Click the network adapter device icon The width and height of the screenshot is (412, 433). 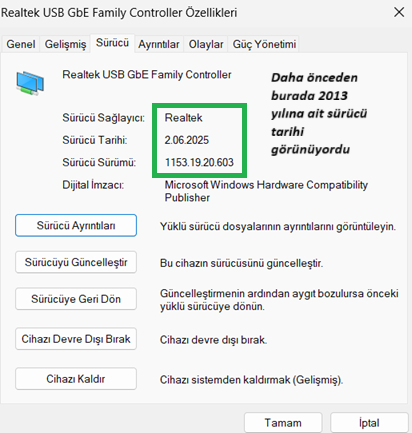pyautogui.click(x=30, y=83)
